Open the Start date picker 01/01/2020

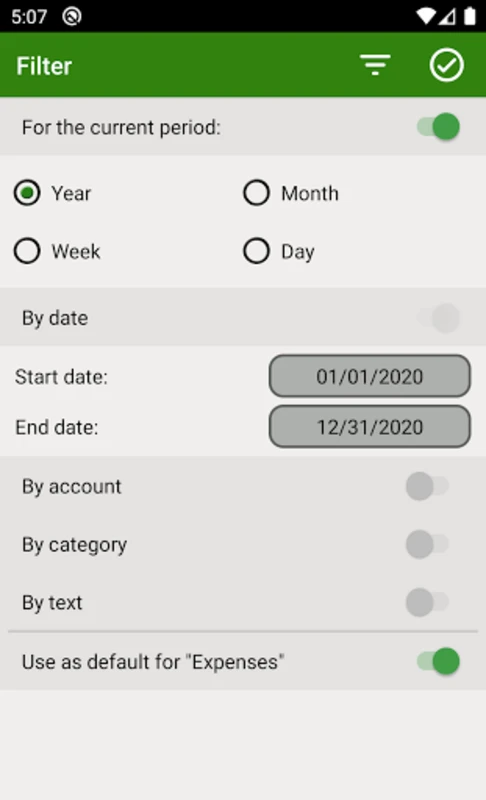coord(370,376)
